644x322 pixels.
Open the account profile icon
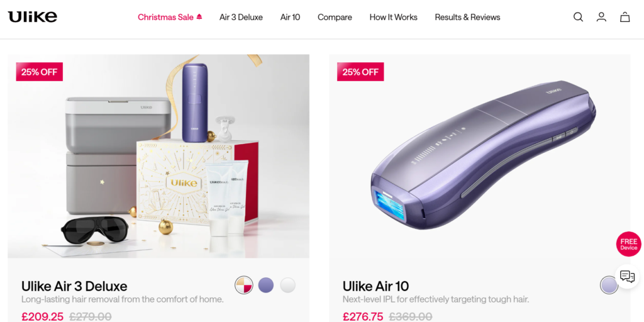(x=601, y=17)
